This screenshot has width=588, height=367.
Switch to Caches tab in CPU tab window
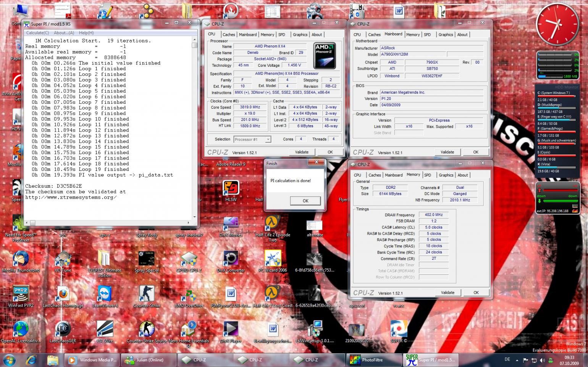229,34
